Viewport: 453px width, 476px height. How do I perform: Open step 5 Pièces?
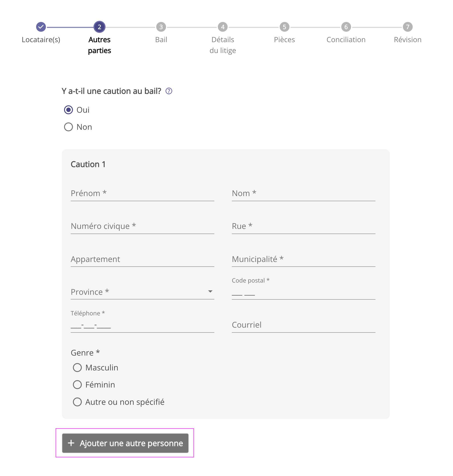click(x=284, y=27)
